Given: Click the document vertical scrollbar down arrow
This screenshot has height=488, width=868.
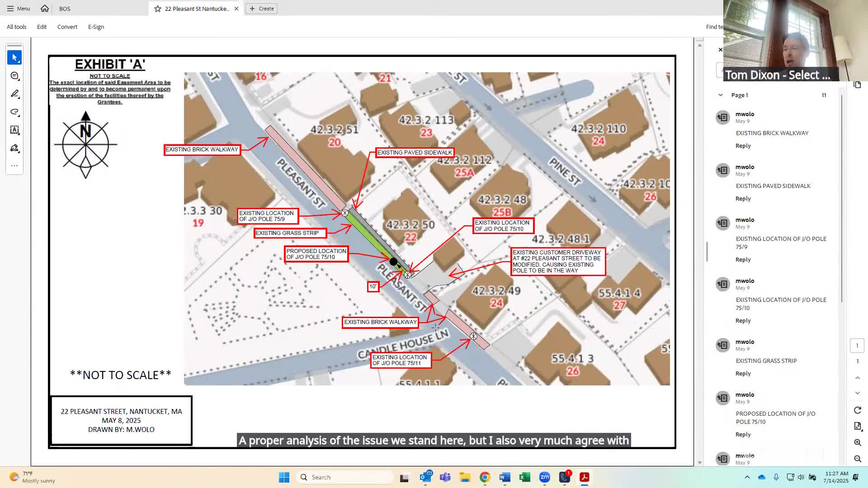Looking at the screenshot, I should (x=700, y=462).
